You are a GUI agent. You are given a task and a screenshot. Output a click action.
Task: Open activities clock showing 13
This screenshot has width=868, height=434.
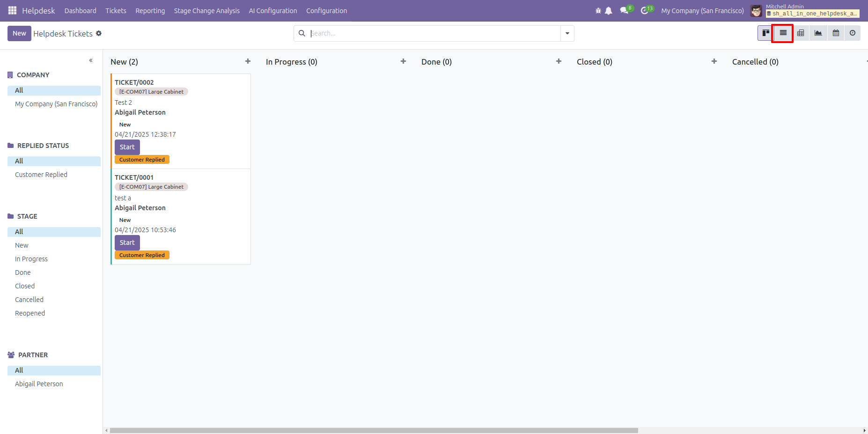[647, 10]
